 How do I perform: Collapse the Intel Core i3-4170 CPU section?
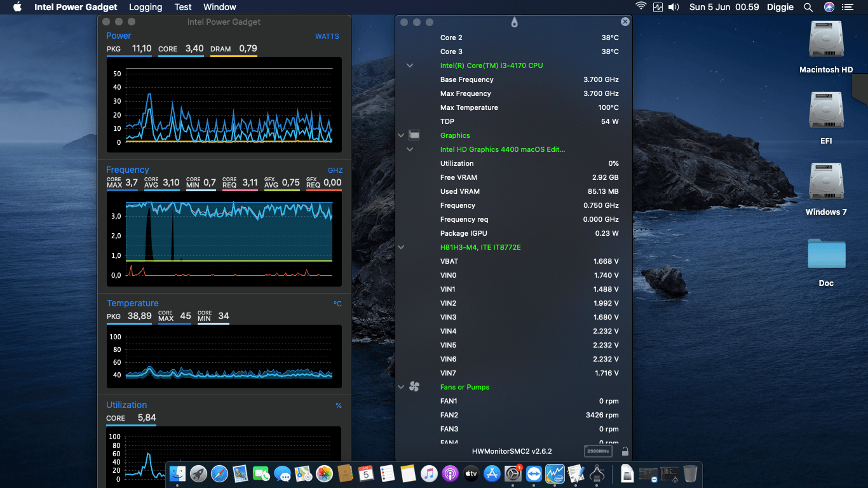(x=409, y=65)
